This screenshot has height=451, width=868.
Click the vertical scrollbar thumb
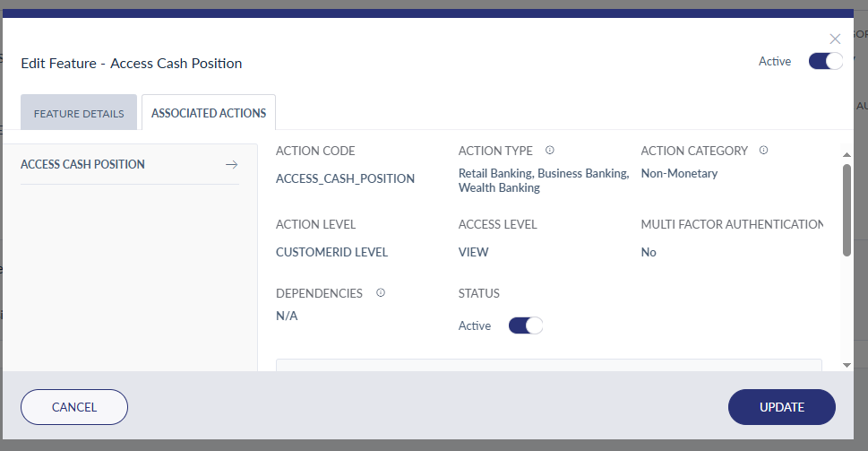pos(847,210)
